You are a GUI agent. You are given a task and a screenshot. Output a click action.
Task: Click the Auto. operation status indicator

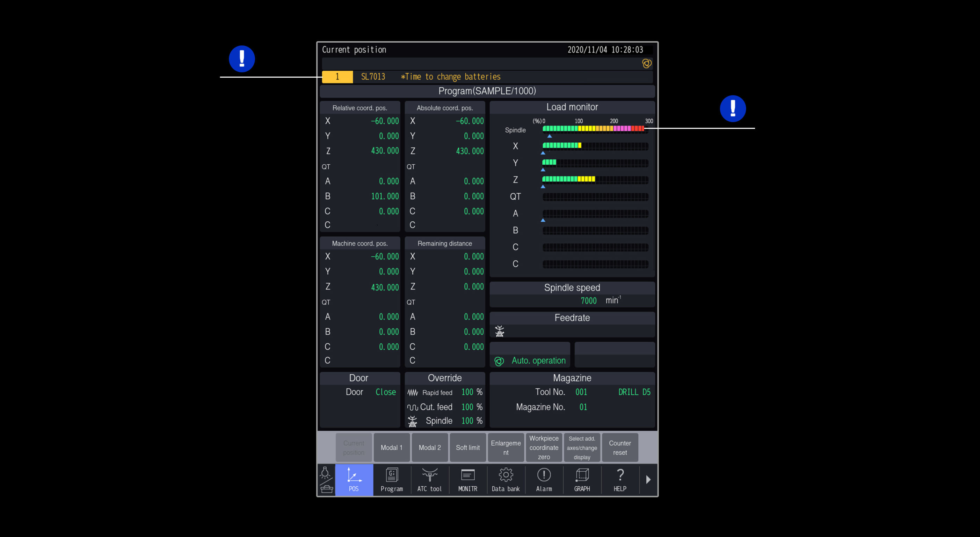tap(530, 360)
